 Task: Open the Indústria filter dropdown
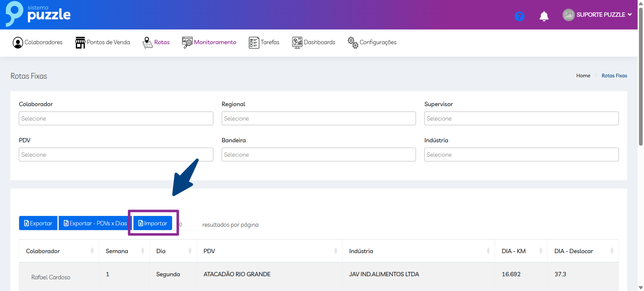(521, 155)
